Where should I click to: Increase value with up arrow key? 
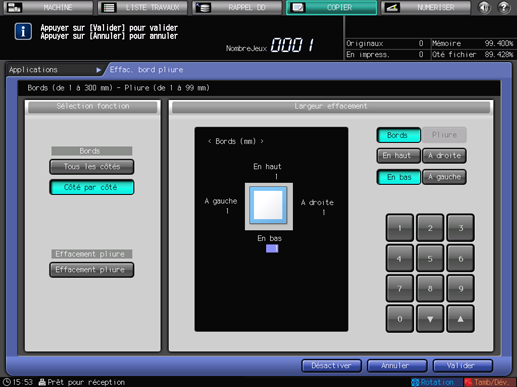click(x=460, y=319)
